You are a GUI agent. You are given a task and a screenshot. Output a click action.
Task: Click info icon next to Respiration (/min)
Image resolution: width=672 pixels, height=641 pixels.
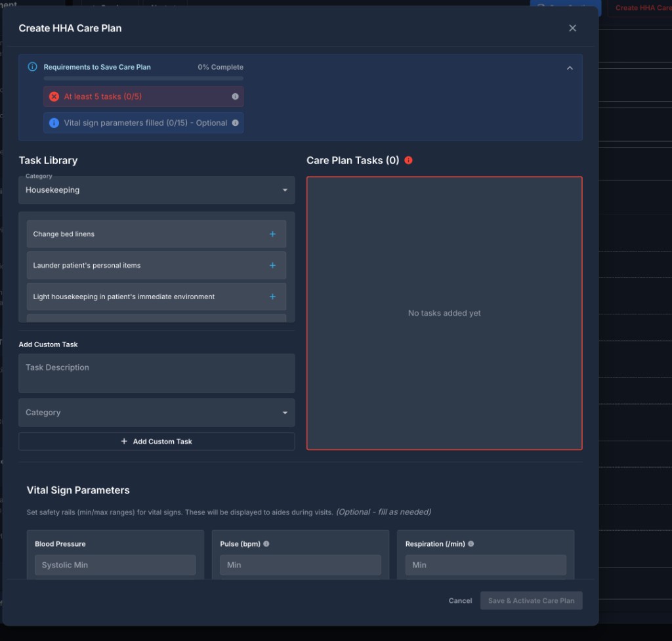point(471,544)
